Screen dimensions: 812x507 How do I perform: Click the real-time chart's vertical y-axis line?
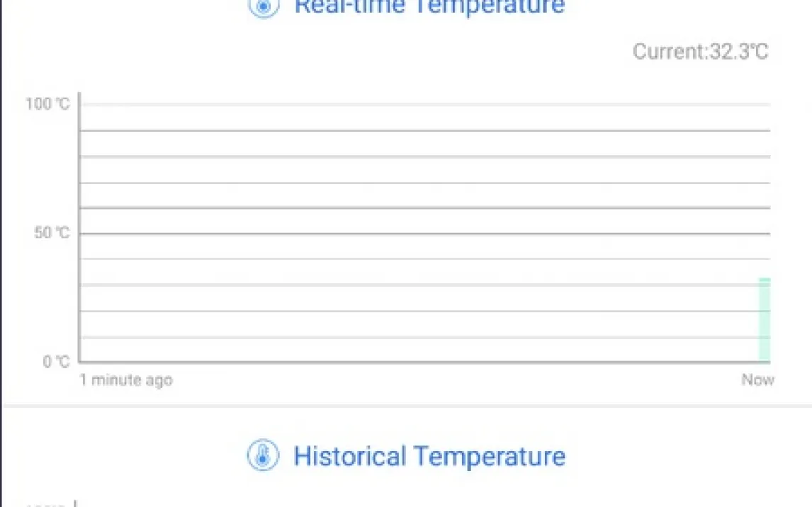[79, 227]
